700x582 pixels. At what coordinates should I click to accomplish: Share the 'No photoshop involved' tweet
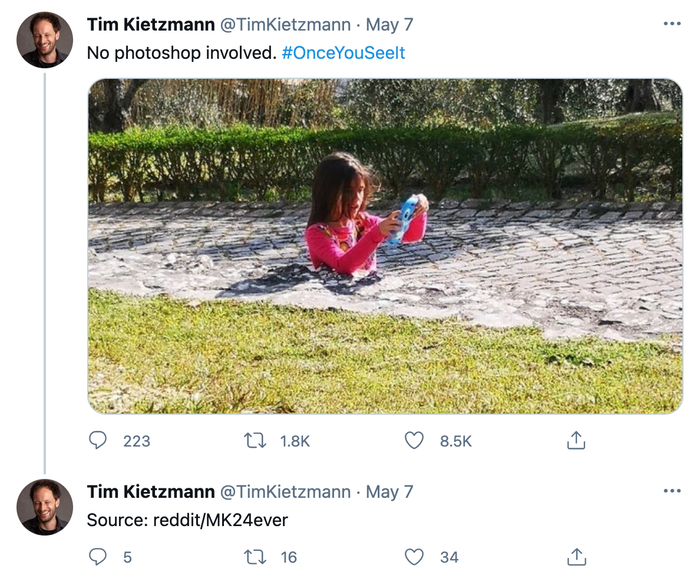(x=576, y=440)
